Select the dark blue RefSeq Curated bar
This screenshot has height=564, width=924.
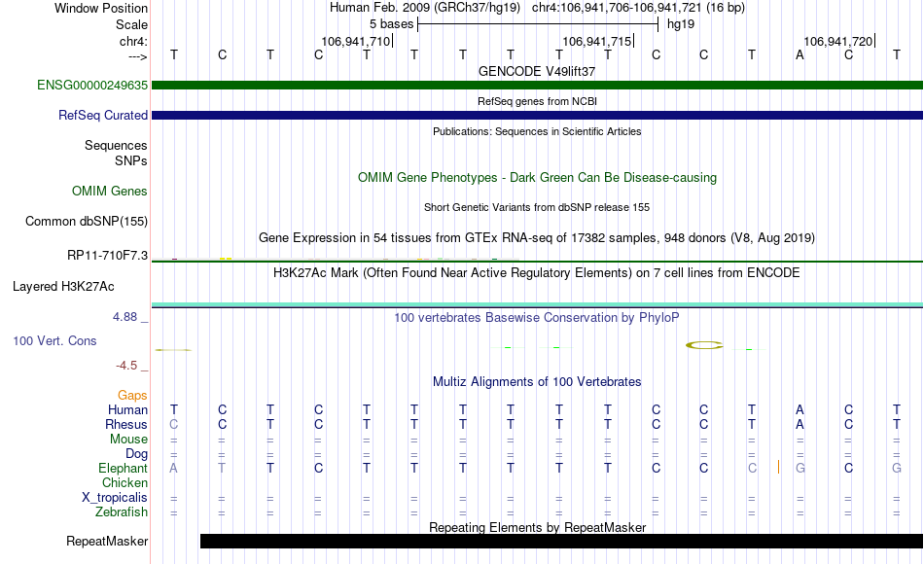pos(537,115)
